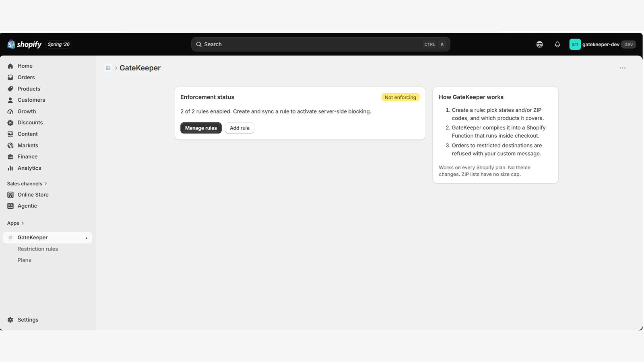The height and width of the screenshot is (362, 644).
Task: Click the Not enforcing status badge
Action: click(400, 97)
